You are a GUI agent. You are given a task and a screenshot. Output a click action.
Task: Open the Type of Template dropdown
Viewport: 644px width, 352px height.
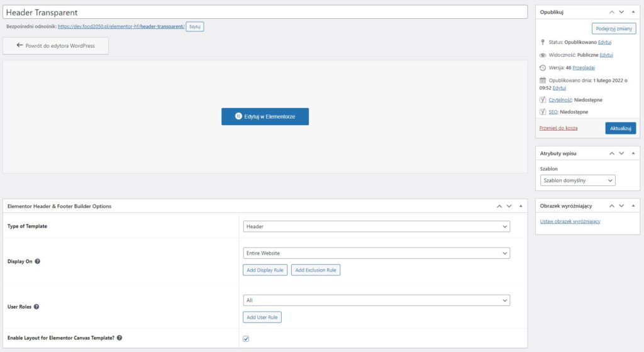pyautogui.click(x=376, y=226)
